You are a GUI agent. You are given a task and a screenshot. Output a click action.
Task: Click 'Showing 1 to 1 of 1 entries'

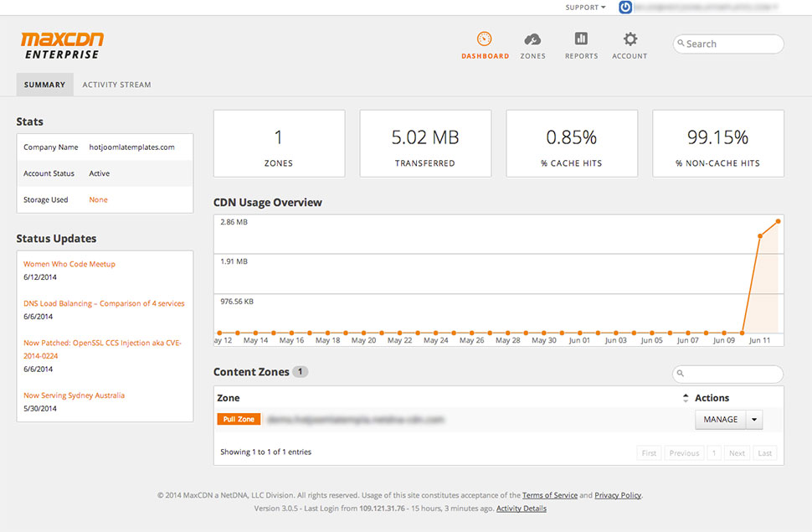point(265,452)
